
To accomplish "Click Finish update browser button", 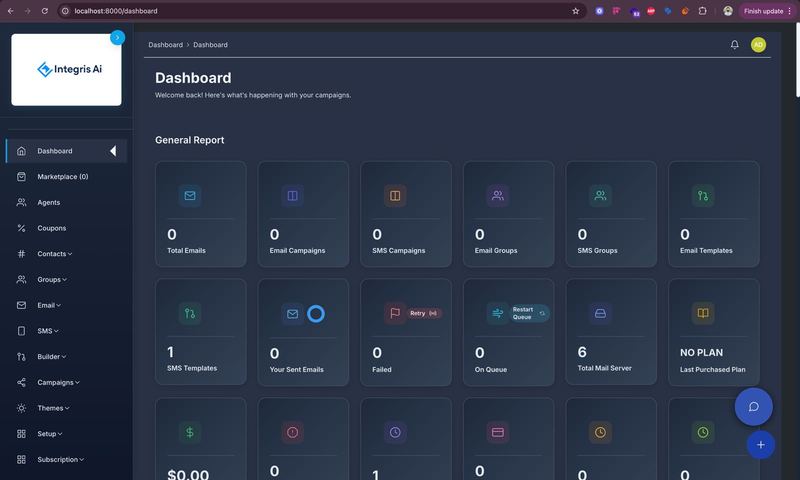I will [767, 11].
